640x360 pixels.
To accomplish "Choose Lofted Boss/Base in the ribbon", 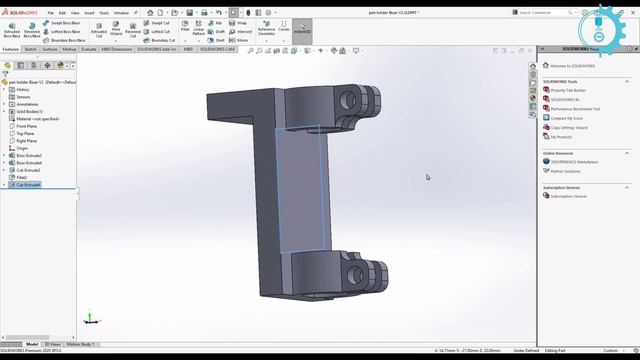I will point(62,31).
